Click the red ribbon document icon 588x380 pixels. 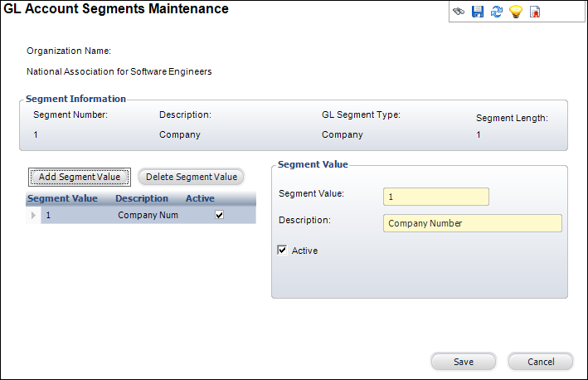click(535, 12)
